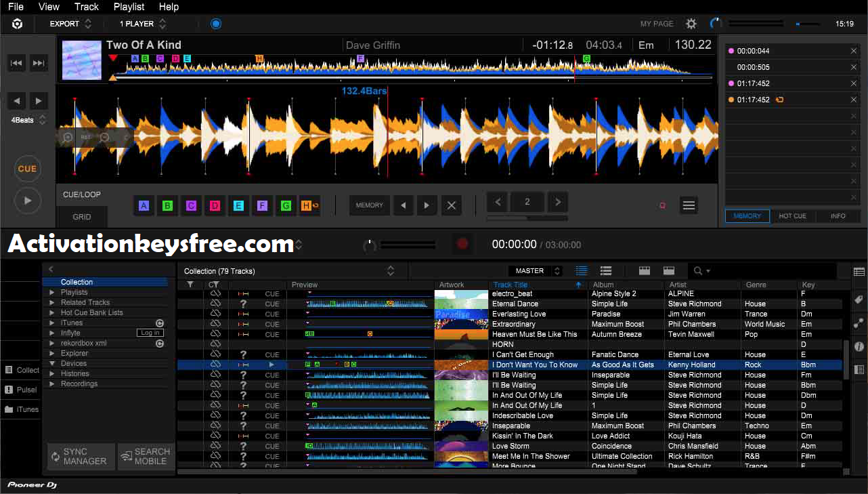Switch browser to detailed list view

tap(582, 271)
